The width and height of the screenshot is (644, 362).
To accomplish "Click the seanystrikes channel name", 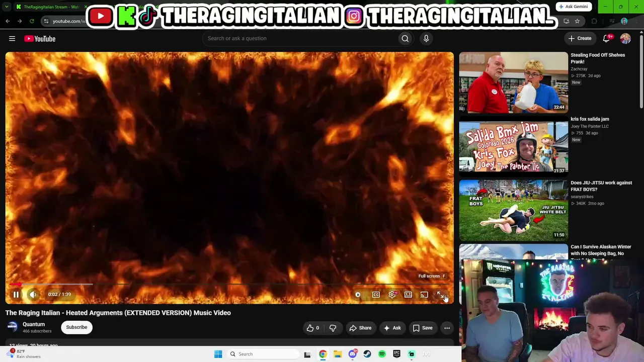I will click(x=581, y=197).
